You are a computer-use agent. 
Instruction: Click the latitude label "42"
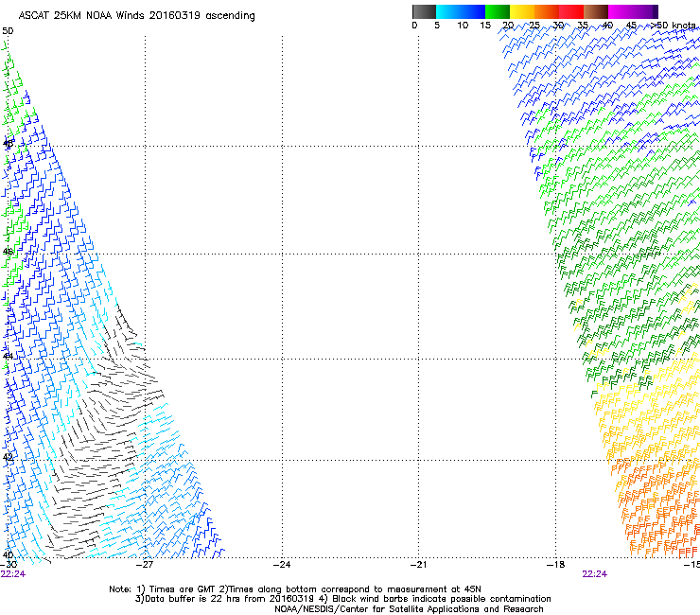pos(8,457)
